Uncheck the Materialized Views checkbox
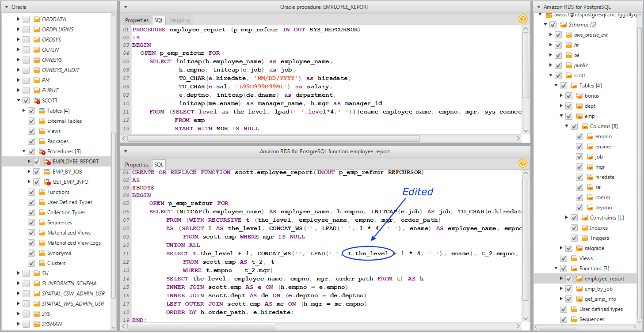Image resolution: width=644 pixels, height=333 pixels. (31, 233)
